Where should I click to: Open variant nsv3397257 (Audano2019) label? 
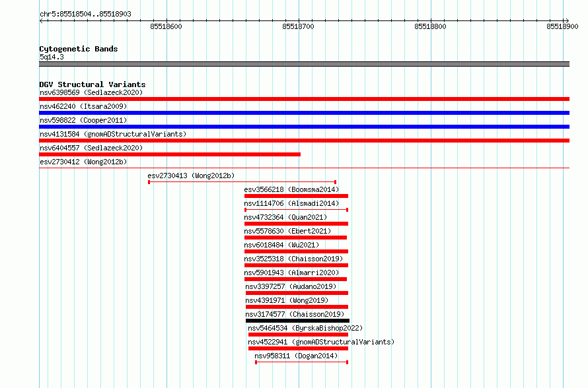[x=291, y=286]
